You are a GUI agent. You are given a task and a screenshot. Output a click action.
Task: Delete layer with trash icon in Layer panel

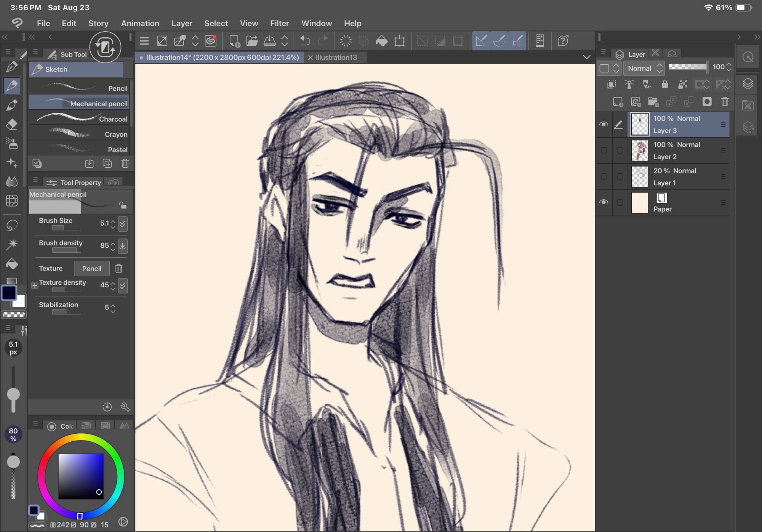click(725, 102)
